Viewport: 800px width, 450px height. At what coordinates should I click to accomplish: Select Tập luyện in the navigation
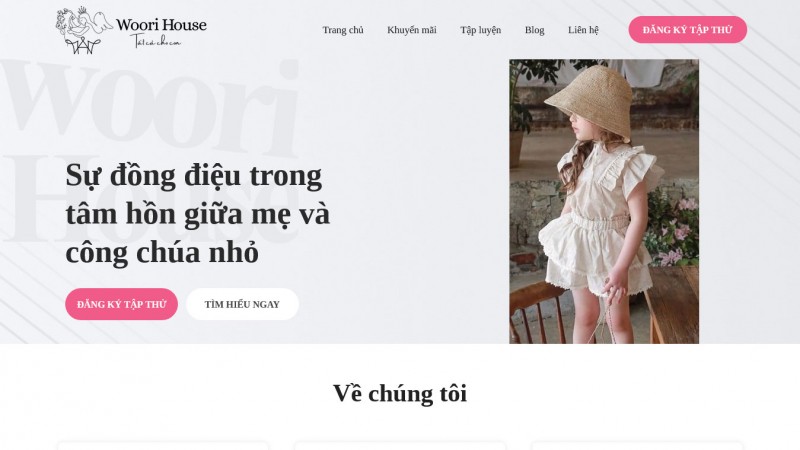coord(481,30)
